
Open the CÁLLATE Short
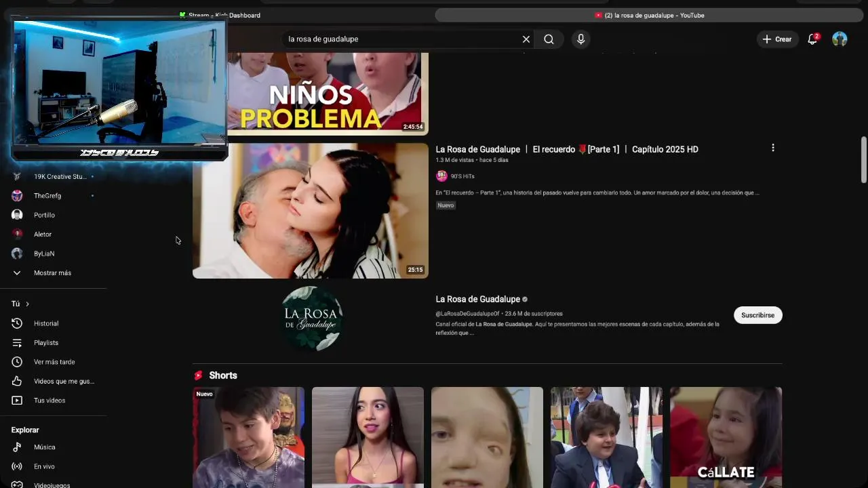[x=726, y=437]
